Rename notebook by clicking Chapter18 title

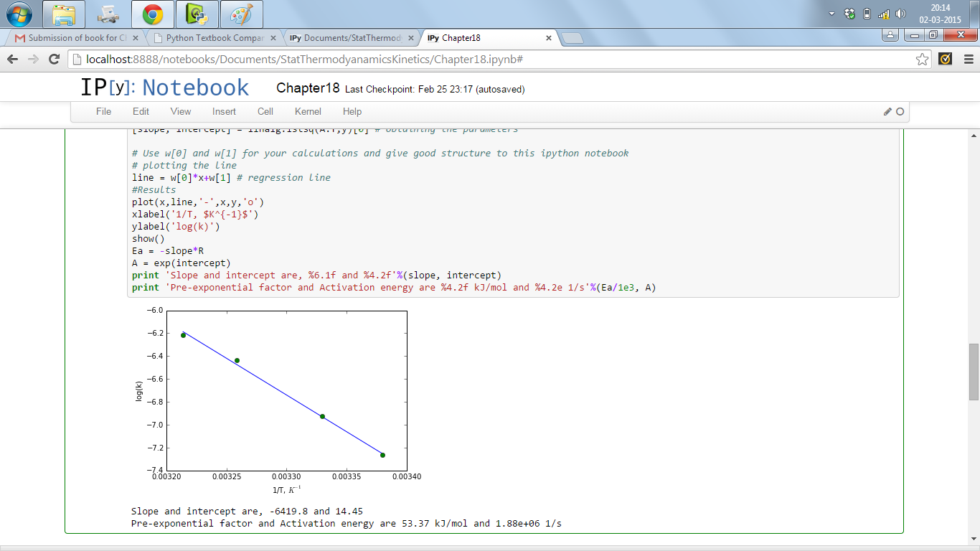pyautogui.click(x=308, y=88)
